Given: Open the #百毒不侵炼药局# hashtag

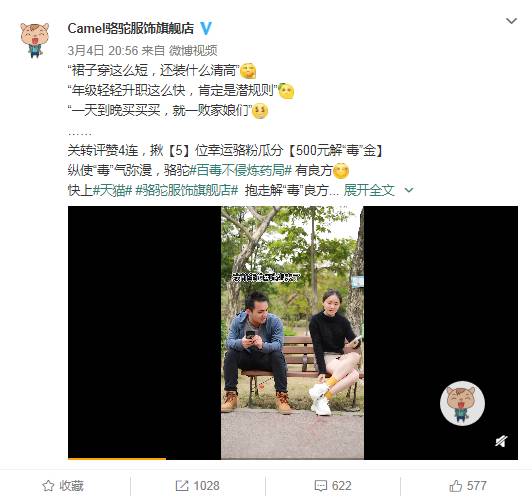Looking at the screenshot, I should click(240, 170).
